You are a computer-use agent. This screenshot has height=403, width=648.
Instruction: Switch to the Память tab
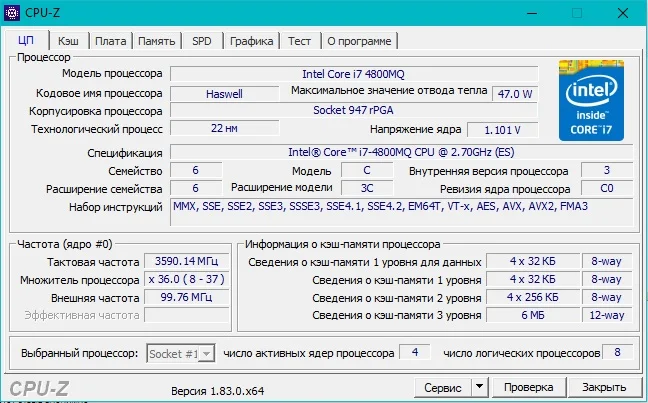pos(157,41)
